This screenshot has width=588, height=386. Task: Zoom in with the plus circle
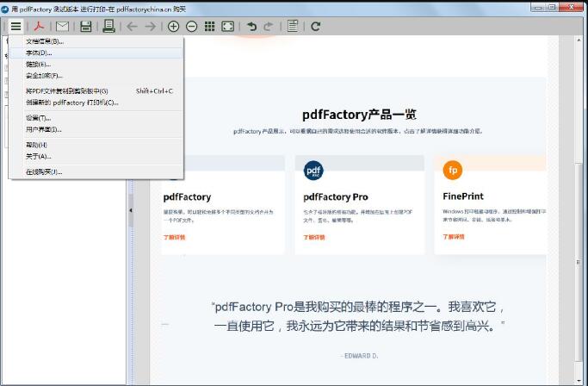(173, 27)
